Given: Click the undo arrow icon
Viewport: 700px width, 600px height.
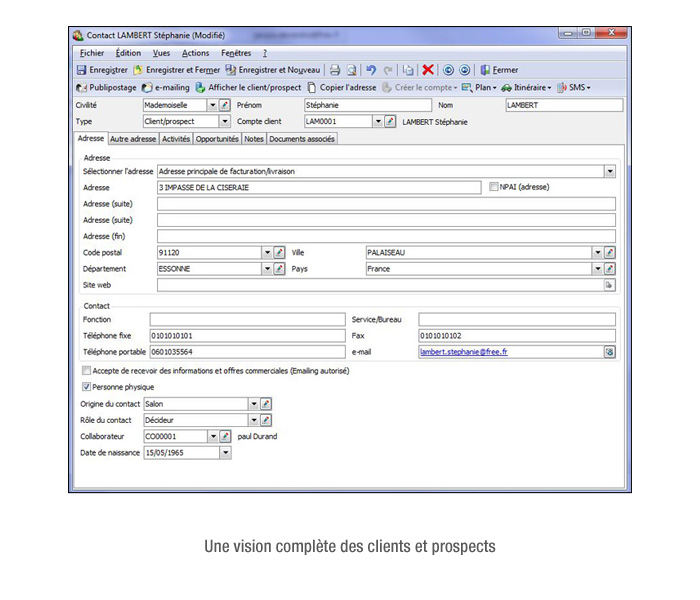Looking at the screenshot, I should coord(371,70).
